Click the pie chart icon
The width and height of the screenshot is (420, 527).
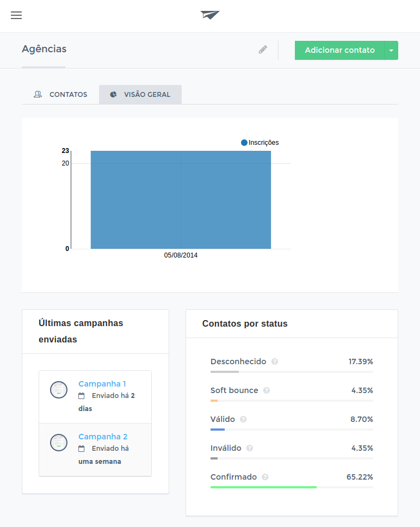114,94
